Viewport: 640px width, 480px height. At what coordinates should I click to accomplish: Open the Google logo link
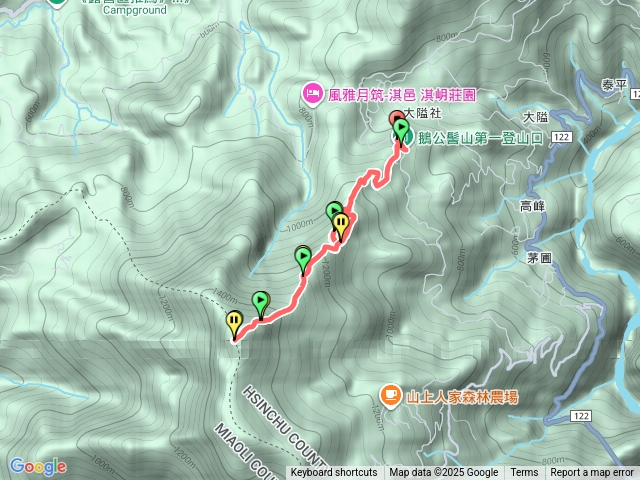click(38, 467)
